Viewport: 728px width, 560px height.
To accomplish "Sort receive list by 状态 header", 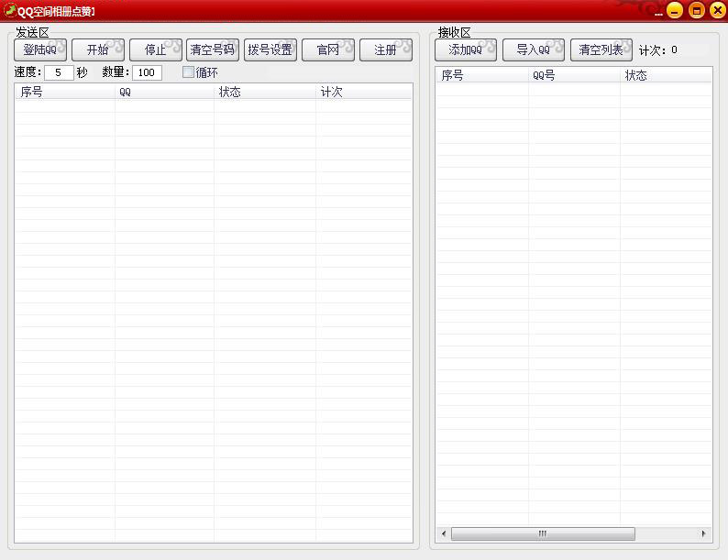I will (667, 75).
